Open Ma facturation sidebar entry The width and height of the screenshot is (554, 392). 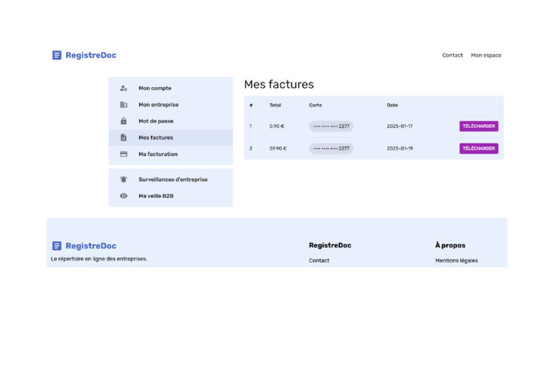click(x=170, y=154)
